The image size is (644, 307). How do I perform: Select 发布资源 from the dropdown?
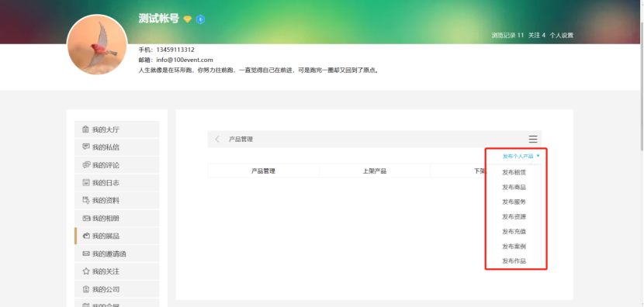point(514,217)
